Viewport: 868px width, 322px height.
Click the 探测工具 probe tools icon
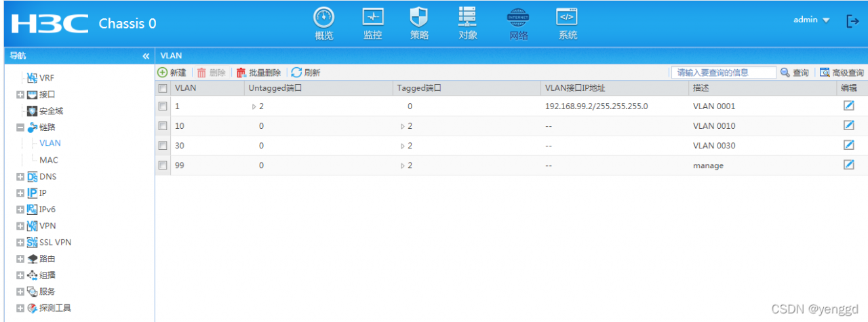pyautogui.click(x=32, y=308)
